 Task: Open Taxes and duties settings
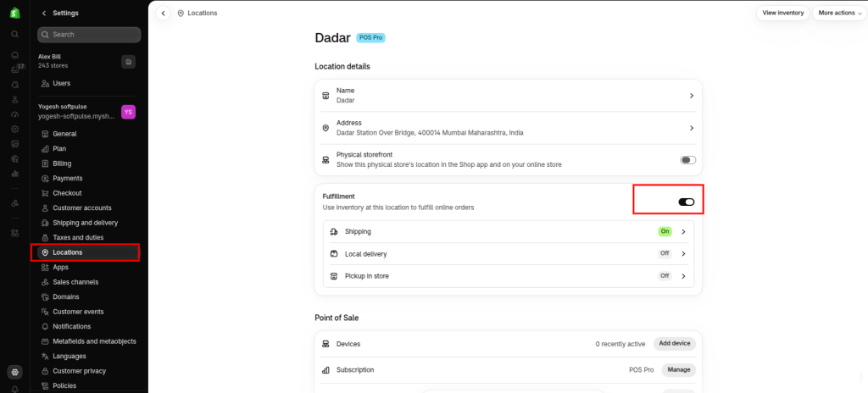(88, 237)
